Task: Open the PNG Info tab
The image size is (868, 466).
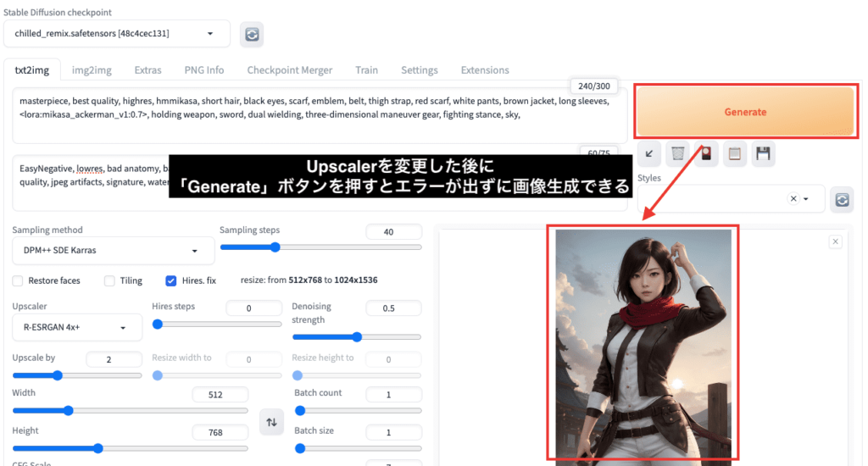Action: click(x=204, y=70)
